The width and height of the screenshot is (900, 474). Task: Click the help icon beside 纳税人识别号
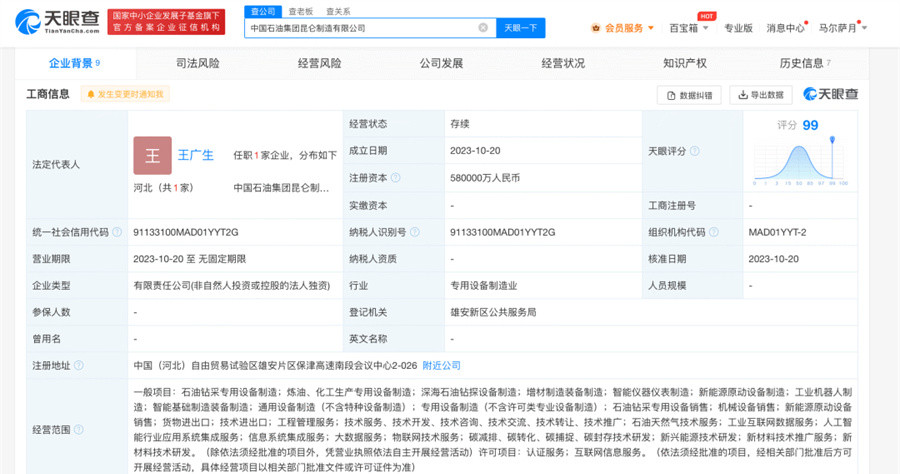[x=414, y=232]
